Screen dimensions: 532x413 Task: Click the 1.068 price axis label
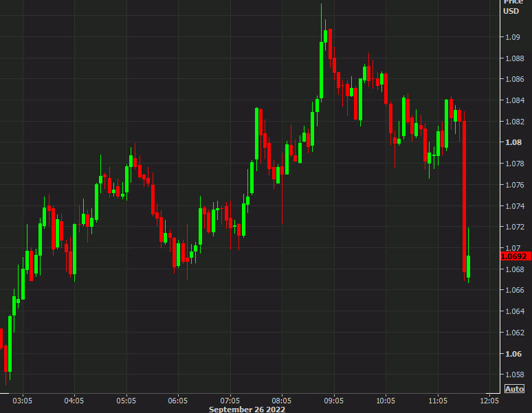coord(515,269)
